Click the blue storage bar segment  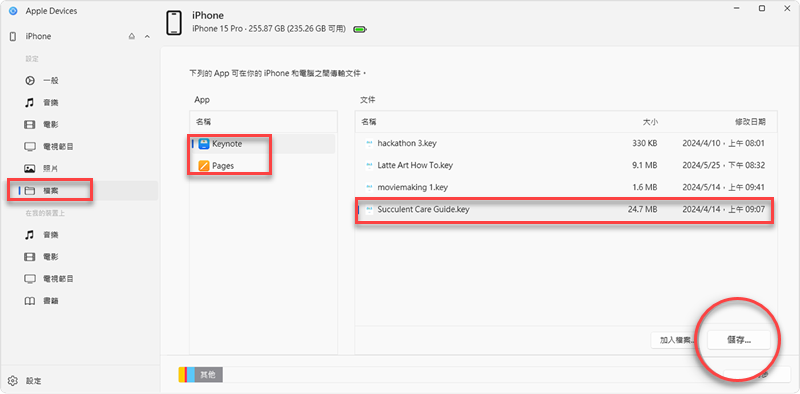click(191, 375)
